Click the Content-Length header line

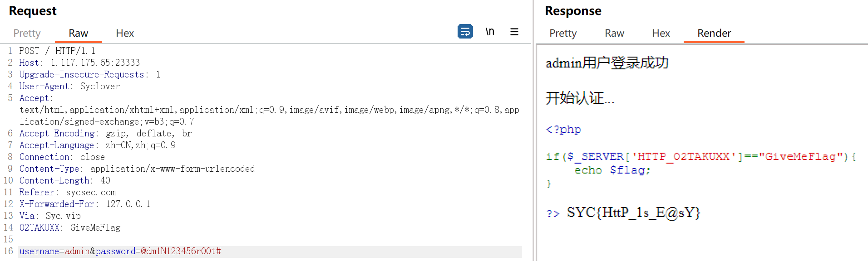coord(64,180)
